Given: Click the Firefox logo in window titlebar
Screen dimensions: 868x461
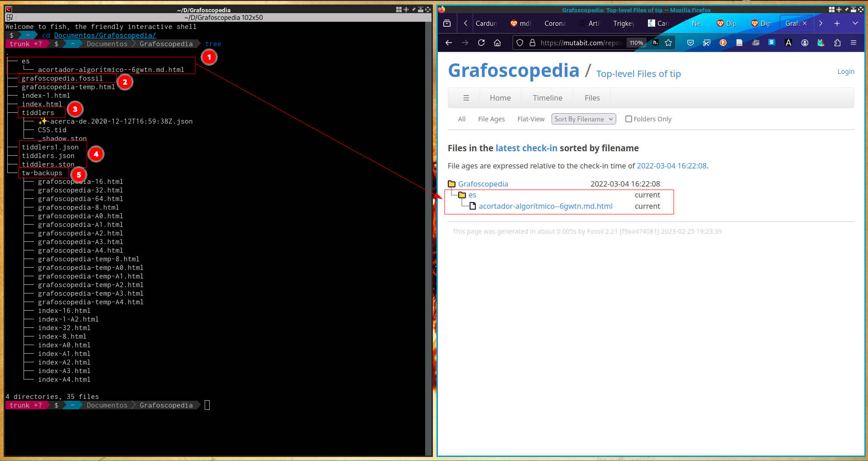Looking at the screenshot, I should coord(442,10).
